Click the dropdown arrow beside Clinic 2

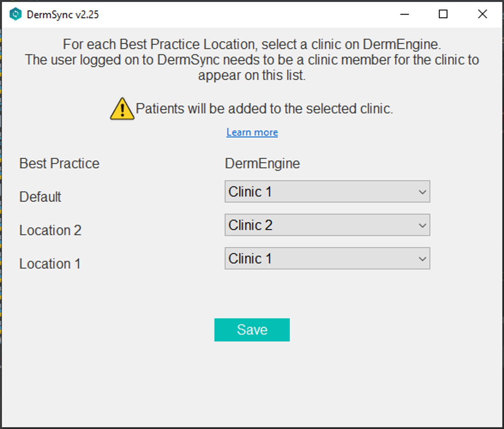point(422,225)
